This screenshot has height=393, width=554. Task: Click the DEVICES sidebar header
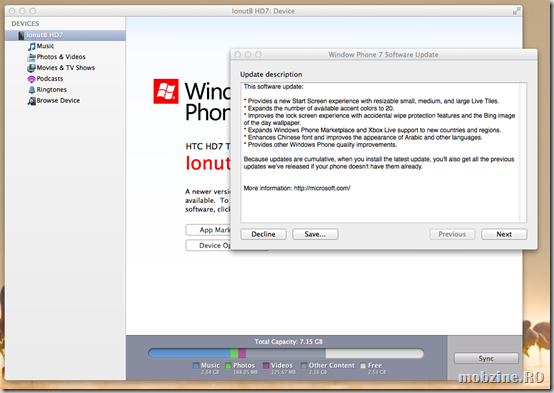(x=25, y=24)
